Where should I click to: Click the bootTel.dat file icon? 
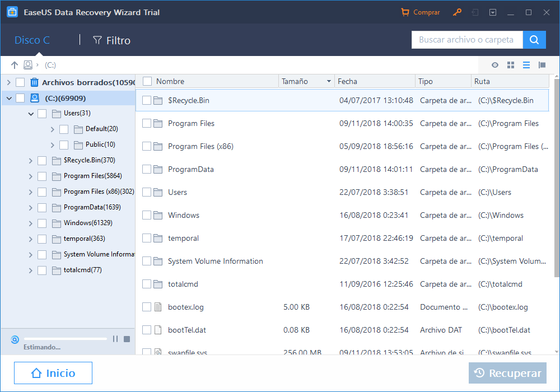point(158,330)
